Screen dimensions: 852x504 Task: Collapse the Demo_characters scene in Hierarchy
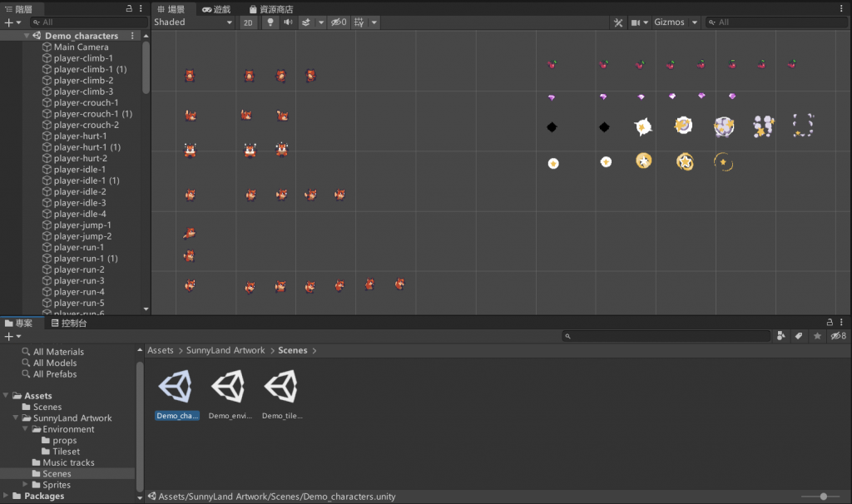click(x=26, y=36)
